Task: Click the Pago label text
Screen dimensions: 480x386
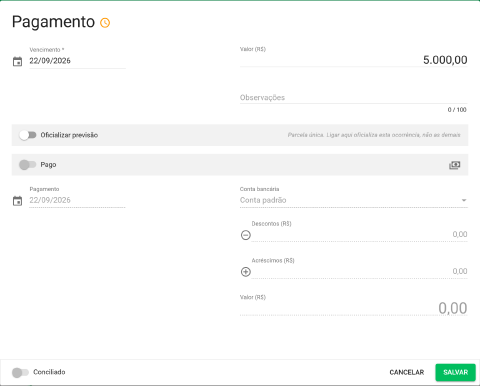Action: [48, 165]
